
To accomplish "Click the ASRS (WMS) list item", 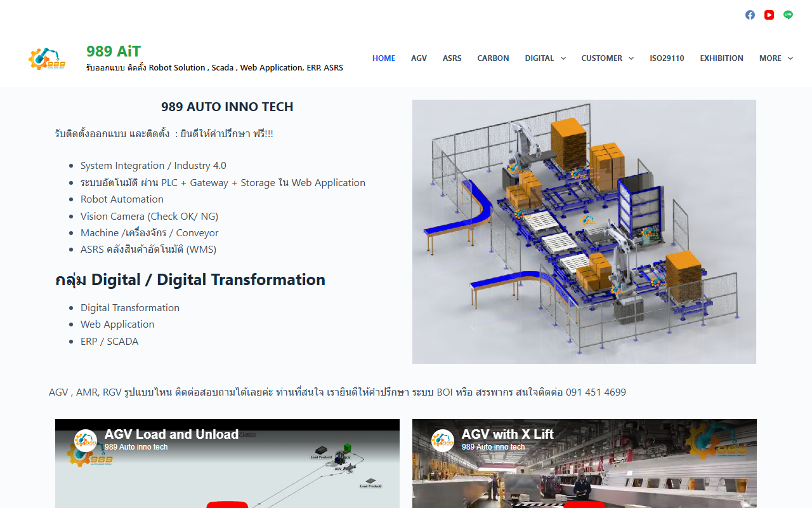I will [148, 250].
